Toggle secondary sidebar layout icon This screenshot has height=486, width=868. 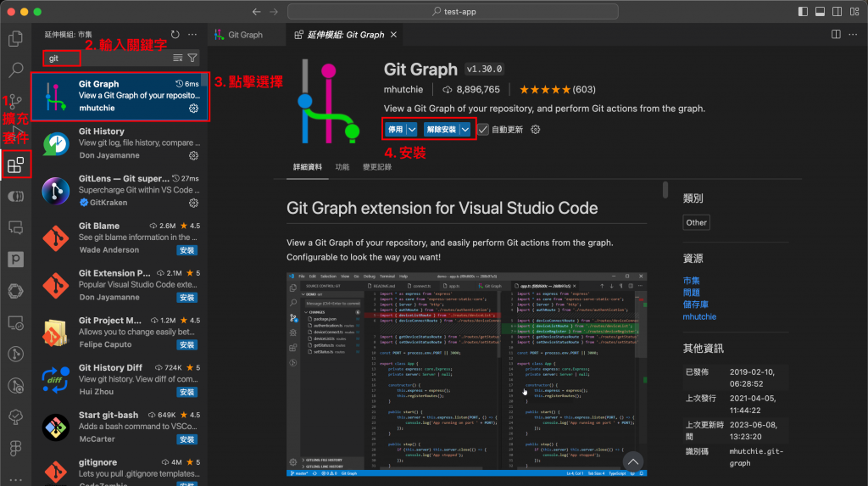(837, 12)
